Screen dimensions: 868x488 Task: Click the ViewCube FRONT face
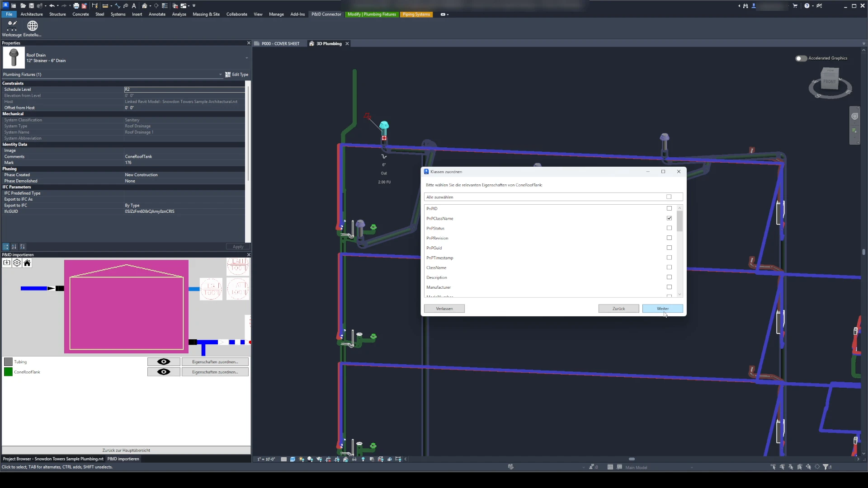click(829, 82)
